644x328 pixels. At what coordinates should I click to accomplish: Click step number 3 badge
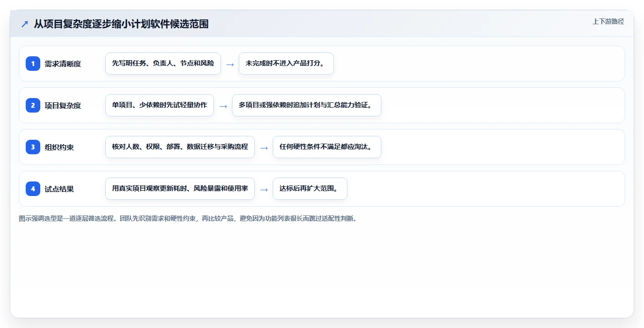coord(33,147)
